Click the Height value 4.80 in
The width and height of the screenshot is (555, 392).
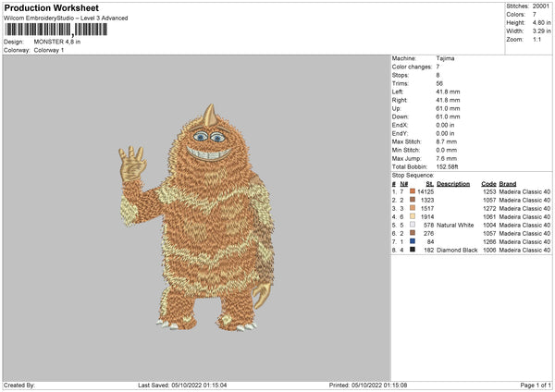tap(541, 22)
